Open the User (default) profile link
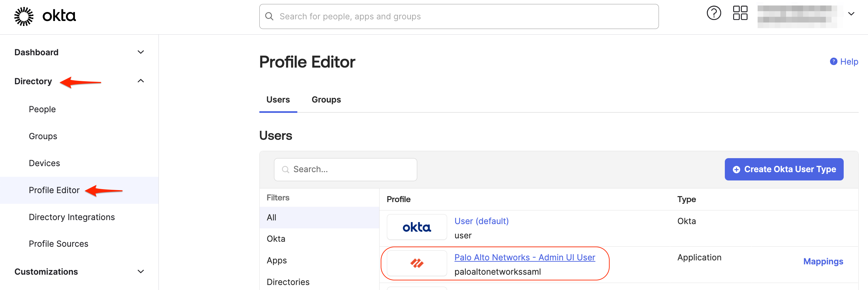 [x=481, y=221]
